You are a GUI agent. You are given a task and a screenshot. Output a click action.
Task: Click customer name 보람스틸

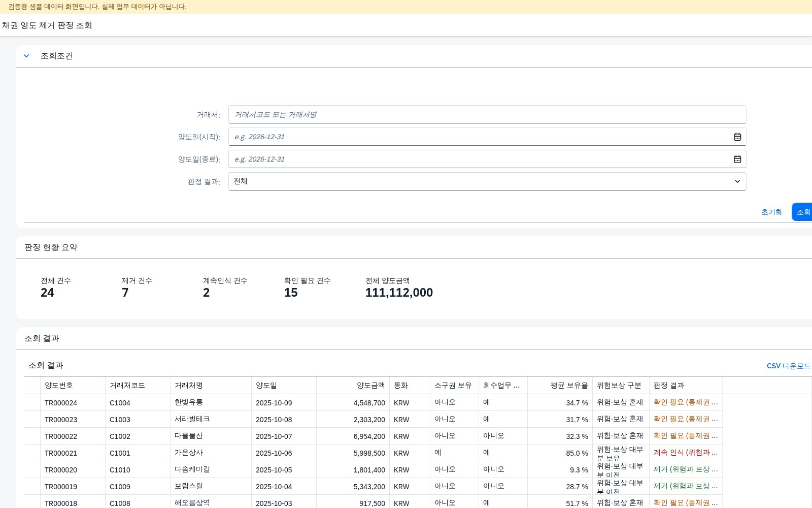(x=189, y=486)
